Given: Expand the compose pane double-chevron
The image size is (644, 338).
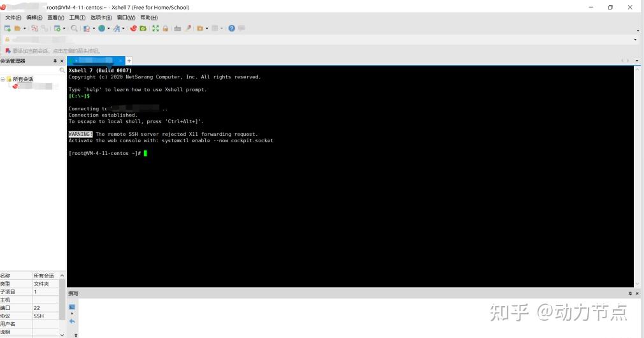Looking at the screenshot, I should (75, 335).
